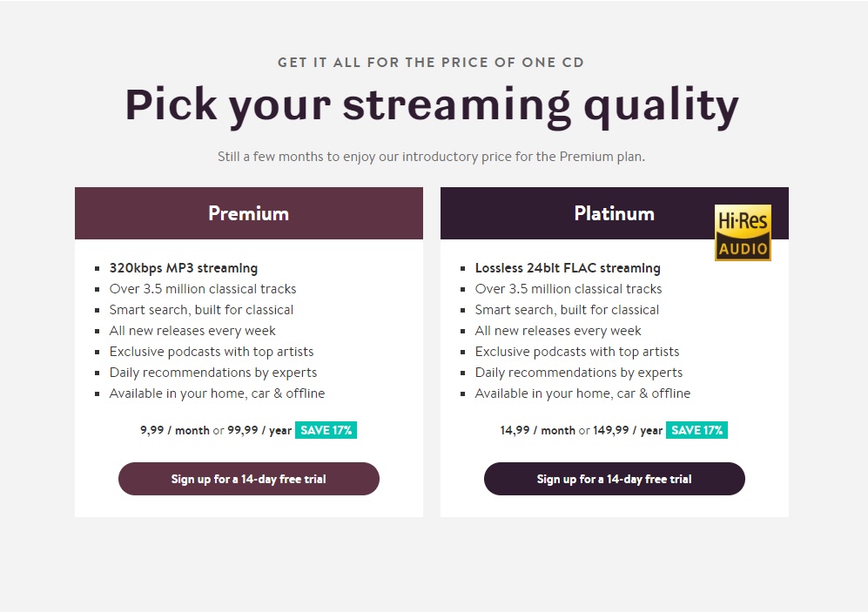Click Platinum's Daily recommendations by experts
The image size is (868, 612).
point(579,373)
